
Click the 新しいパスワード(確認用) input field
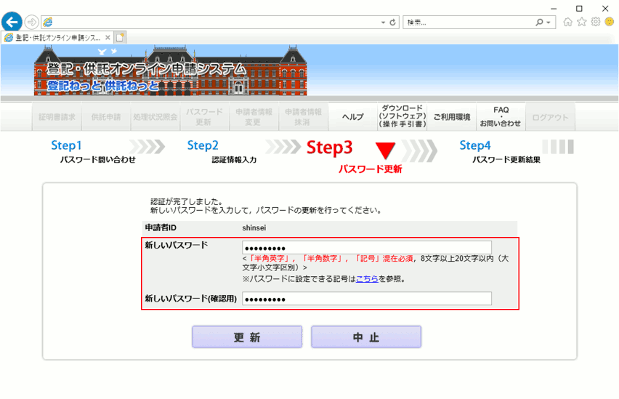click(x=367, y=298)
